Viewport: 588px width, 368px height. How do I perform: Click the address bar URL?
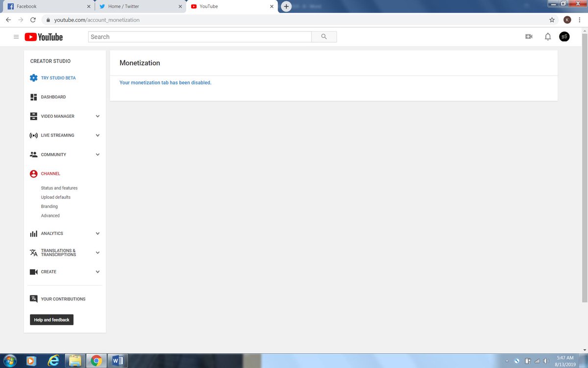(97, 20)
